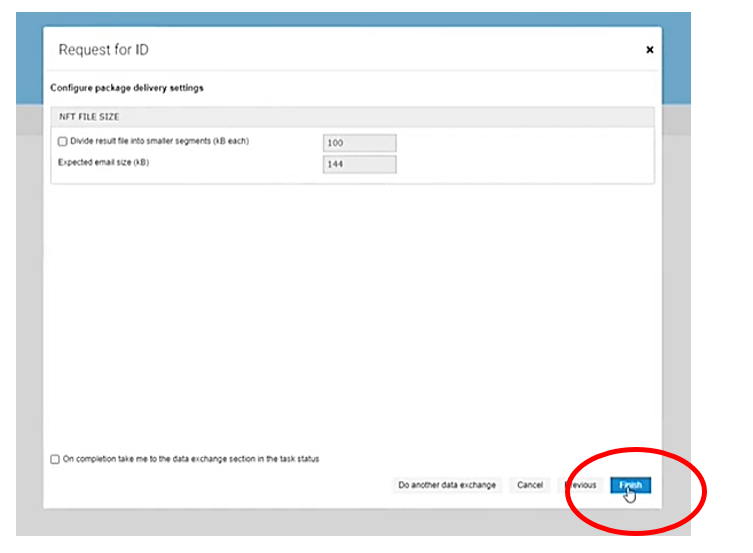Go back with the Previous button
Viewport: 753px width, 553px height.
pos(580,485)
